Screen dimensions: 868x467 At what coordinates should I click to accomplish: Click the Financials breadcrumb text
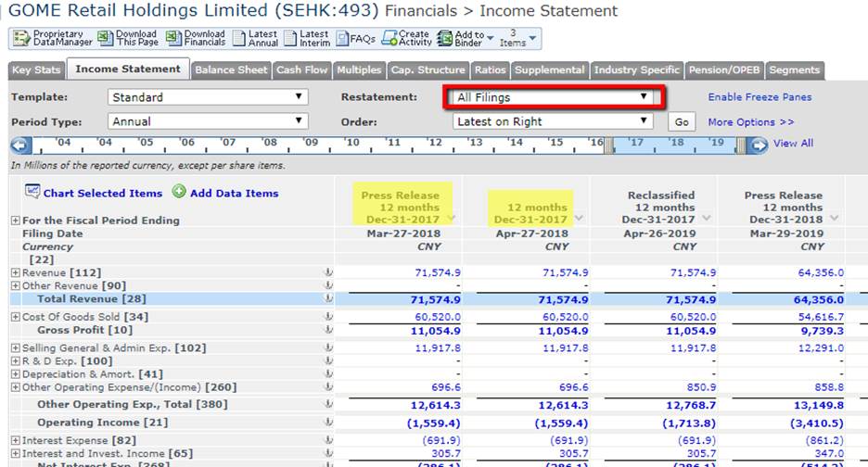pos(421,10)
